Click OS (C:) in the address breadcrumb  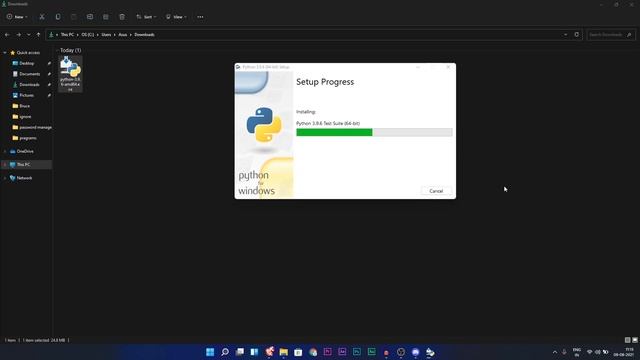[87, 35]
